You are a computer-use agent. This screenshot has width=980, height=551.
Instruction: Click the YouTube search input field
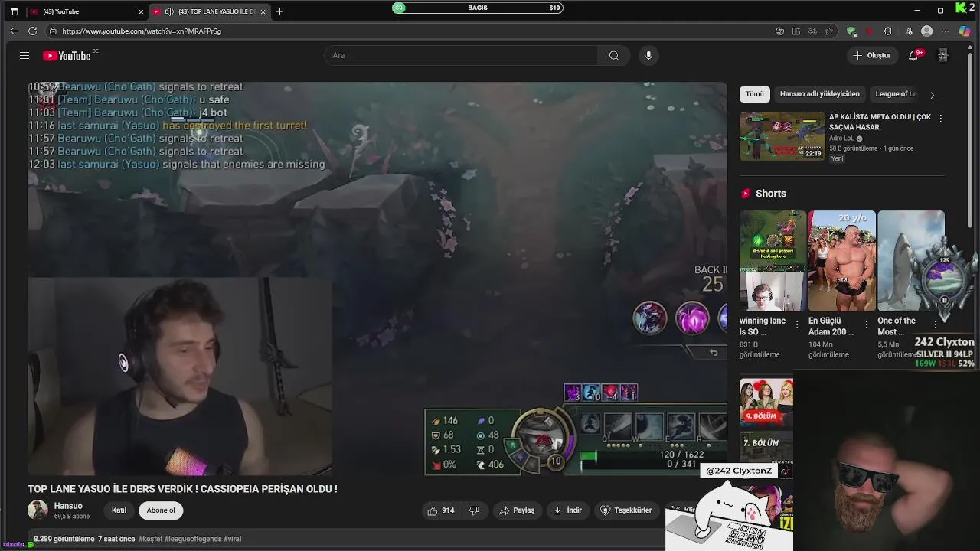[461, 55]
